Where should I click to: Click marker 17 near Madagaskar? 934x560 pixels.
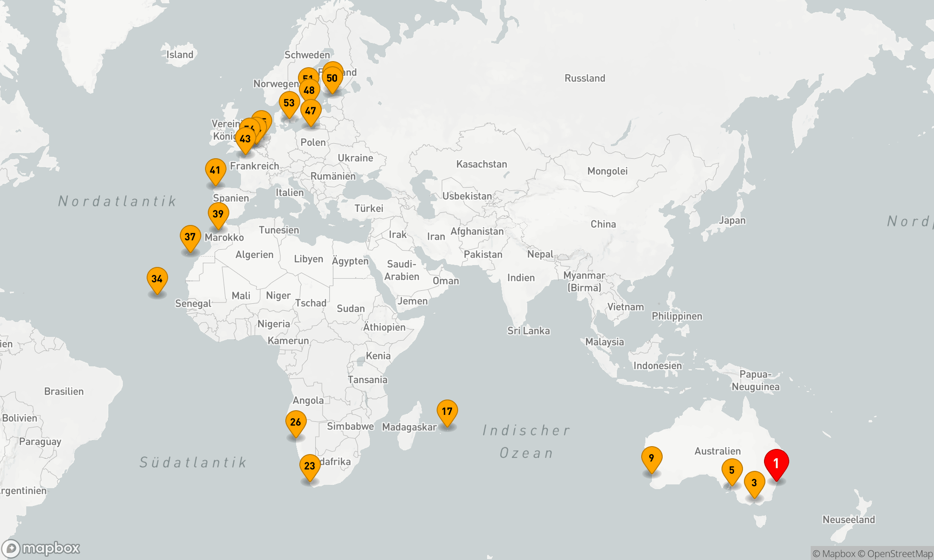447,411
